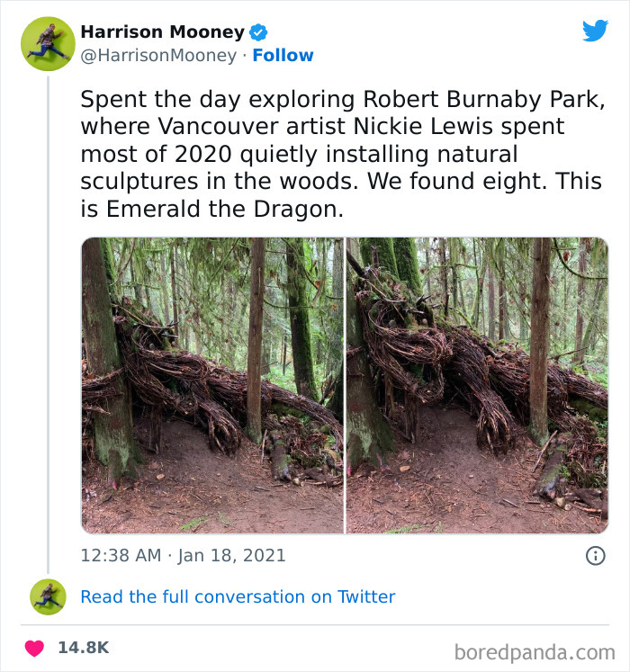Follow Harrison Mooney
Screen dimensions: 630x672
(x=283, y=56)
